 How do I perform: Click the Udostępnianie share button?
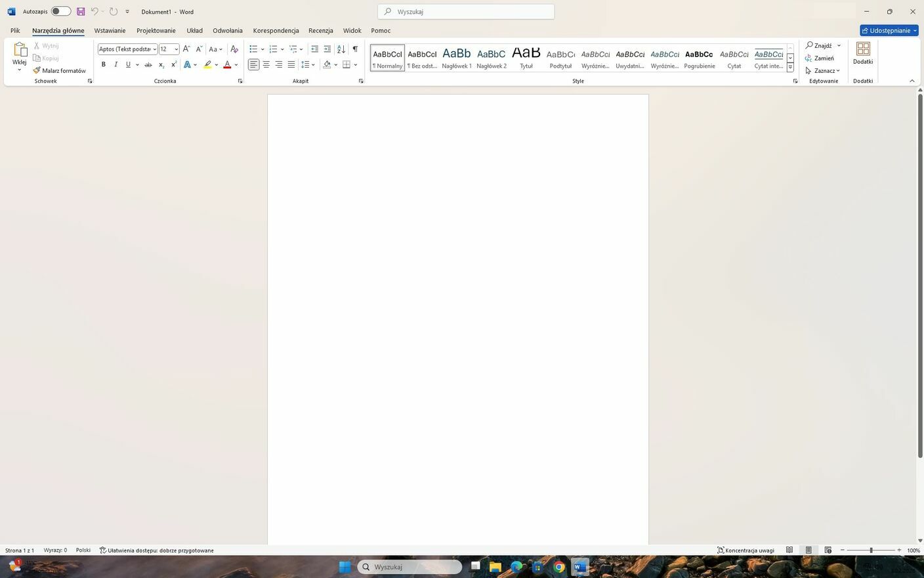[889, 30]
